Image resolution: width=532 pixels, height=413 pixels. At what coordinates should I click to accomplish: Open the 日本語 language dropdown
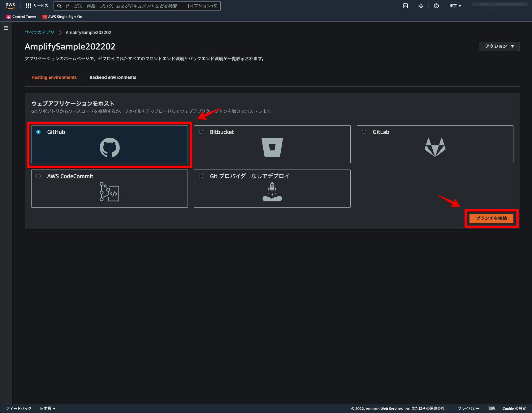coord(48,408)
